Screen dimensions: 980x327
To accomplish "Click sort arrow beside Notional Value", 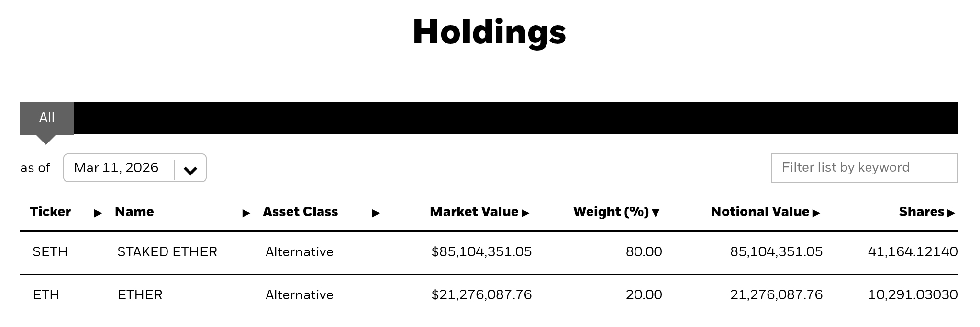I will coord(816,213).
